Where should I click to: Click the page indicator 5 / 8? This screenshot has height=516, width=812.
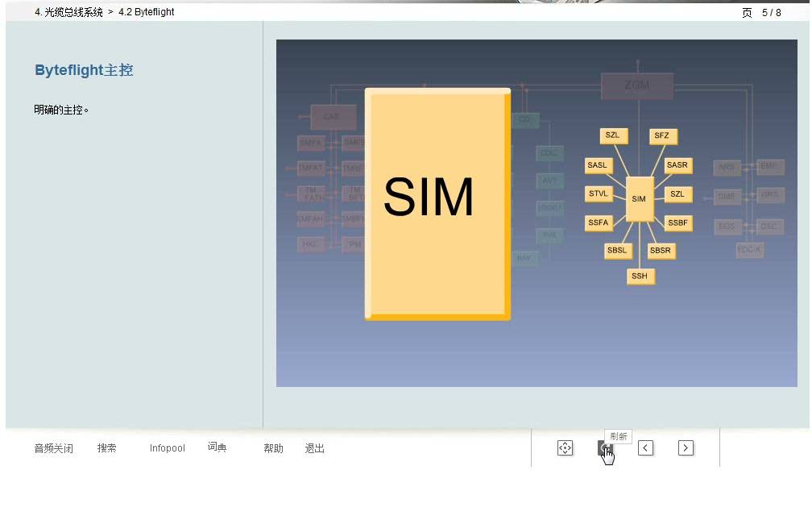[x=772, y=12]
